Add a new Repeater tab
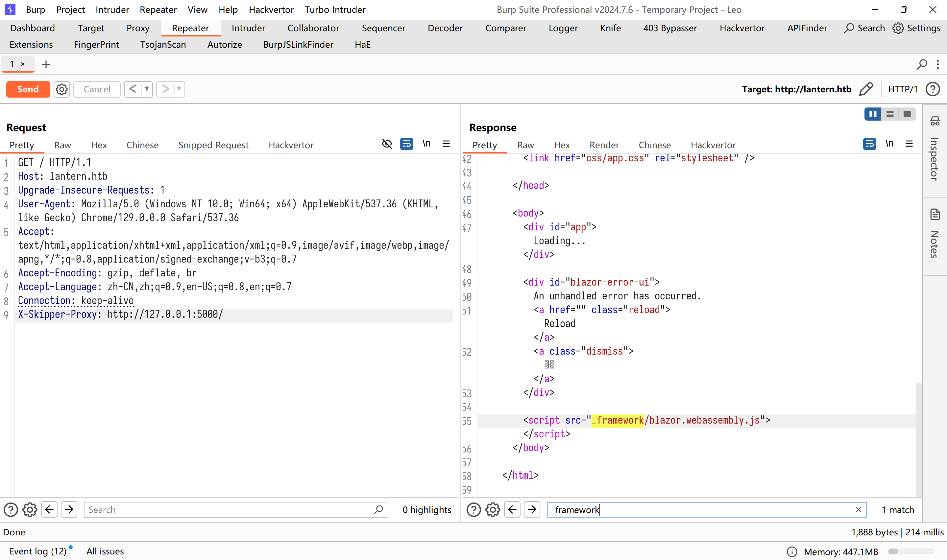 pos(46,64)
